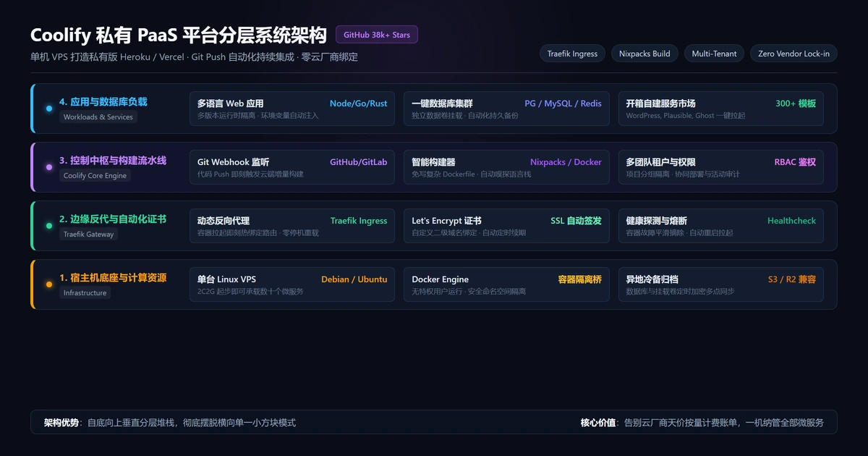This screenshot has width=868, height=456.
Task: Click the Workloads & Services label
Action: click(98, 117)
